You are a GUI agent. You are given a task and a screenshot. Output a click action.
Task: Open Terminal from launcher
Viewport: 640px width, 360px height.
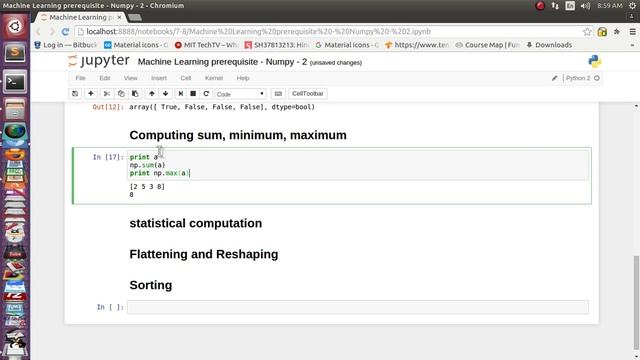pyautogui.click(x=15, y=82)
